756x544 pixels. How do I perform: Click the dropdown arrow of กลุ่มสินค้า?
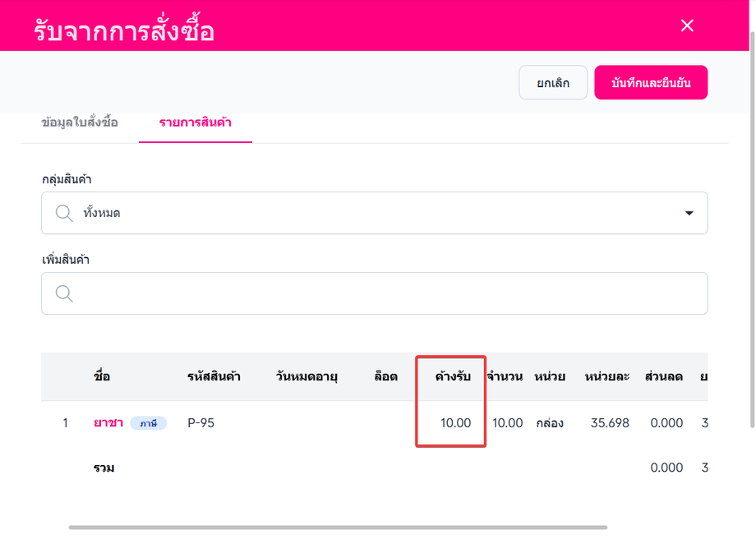click(689, 213)
